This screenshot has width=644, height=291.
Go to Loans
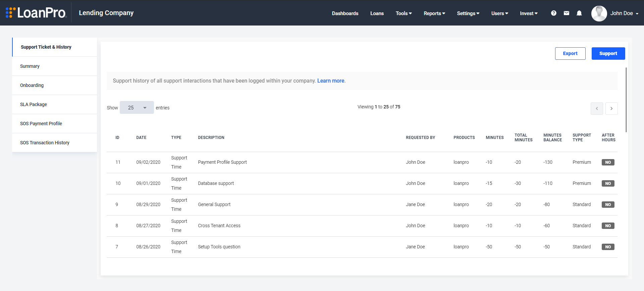coord(377,13)
